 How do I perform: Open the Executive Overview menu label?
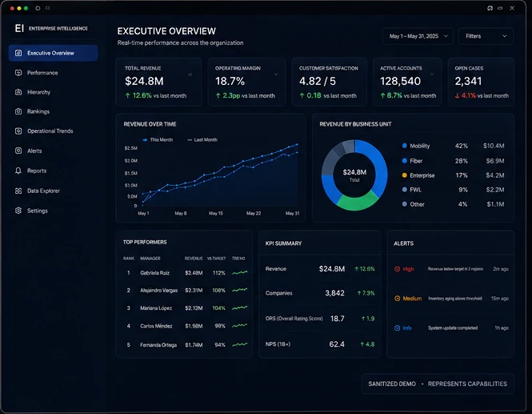pos(50,53)
